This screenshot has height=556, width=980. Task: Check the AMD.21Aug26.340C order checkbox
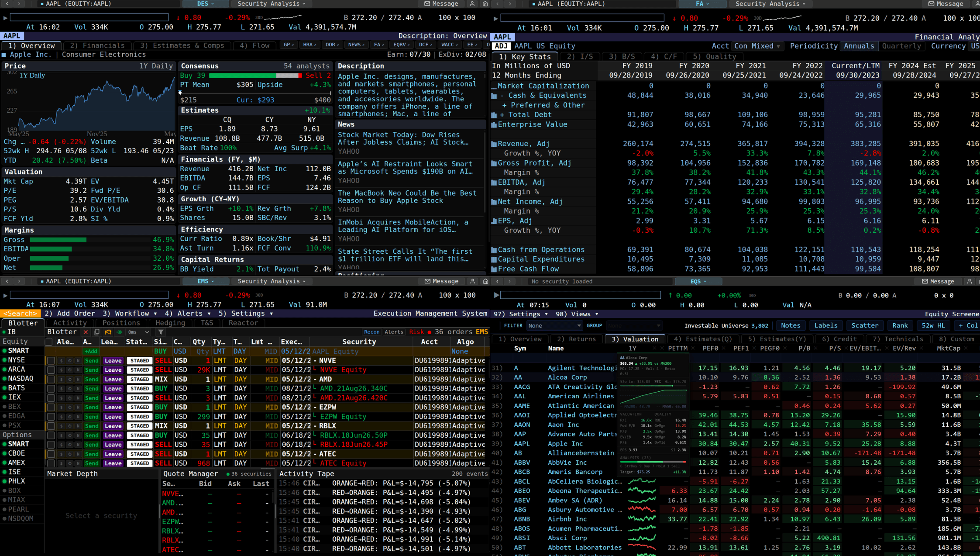(x=51, y=389)
